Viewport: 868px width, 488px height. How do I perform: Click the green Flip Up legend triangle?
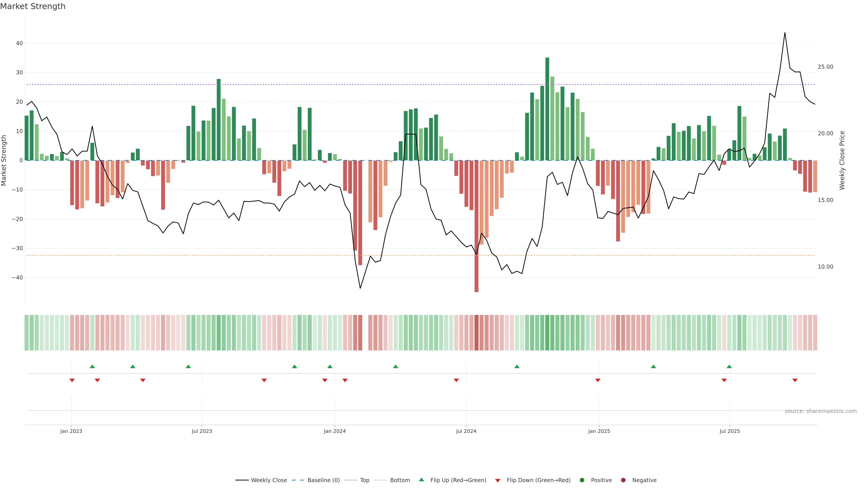tap(421, 480)
